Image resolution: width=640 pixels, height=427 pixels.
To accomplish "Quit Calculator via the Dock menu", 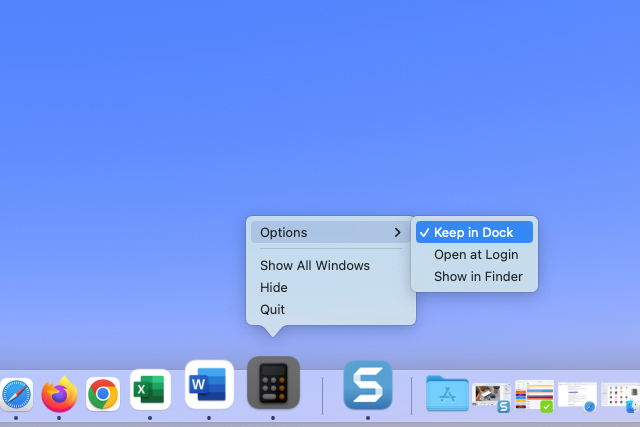I will [331, 309].
